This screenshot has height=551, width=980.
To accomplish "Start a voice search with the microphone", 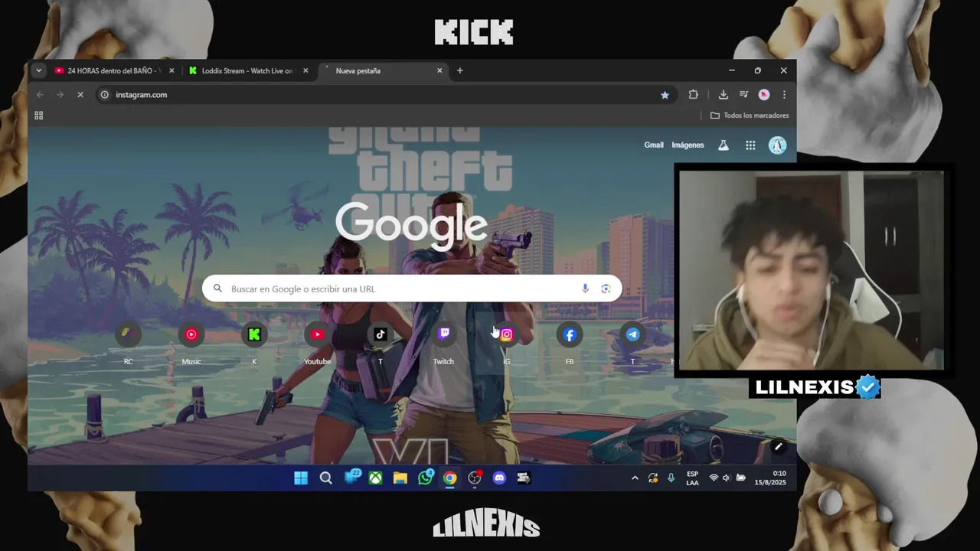I will click(585, 289).
